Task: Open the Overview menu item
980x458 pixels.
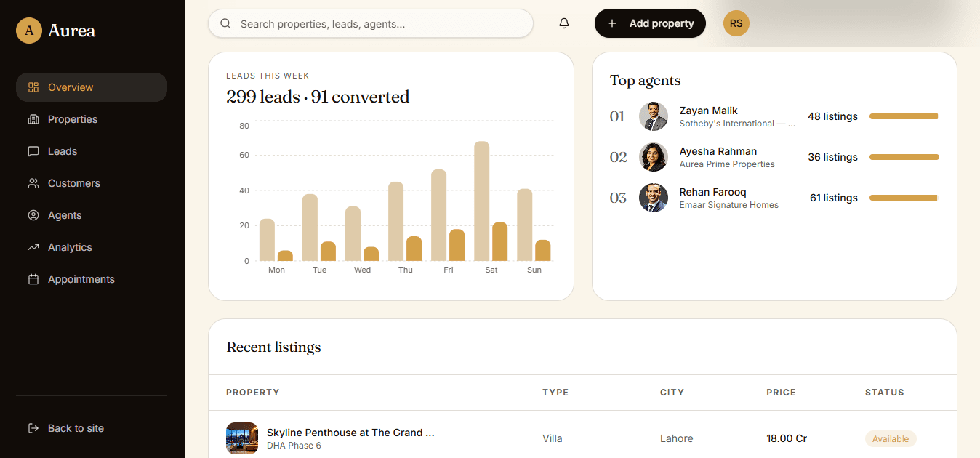Action: 92,87
